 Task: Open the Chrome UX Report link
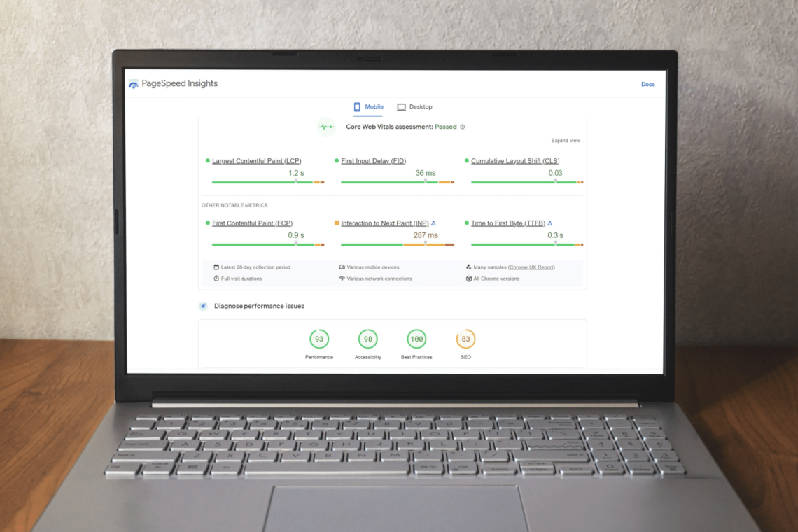(531, 267)
